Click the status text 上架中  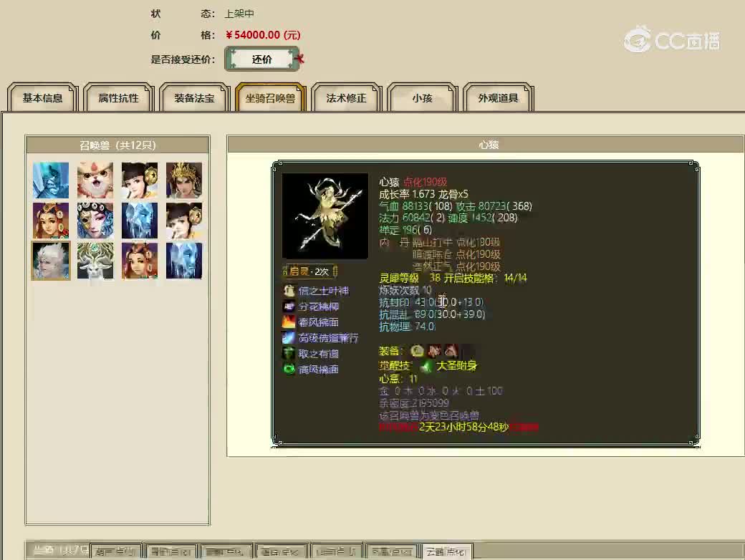(239, 14)
